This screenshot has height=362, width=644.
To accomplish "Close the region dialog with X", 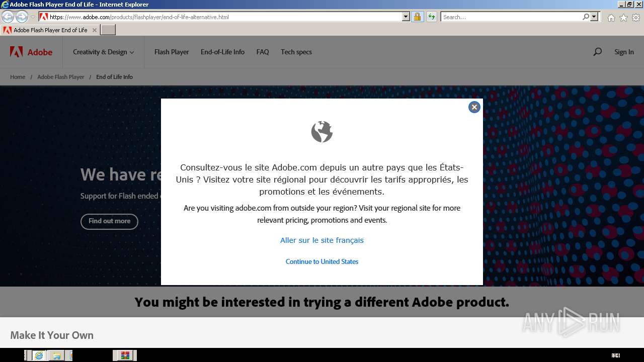I will click(474, 107).
